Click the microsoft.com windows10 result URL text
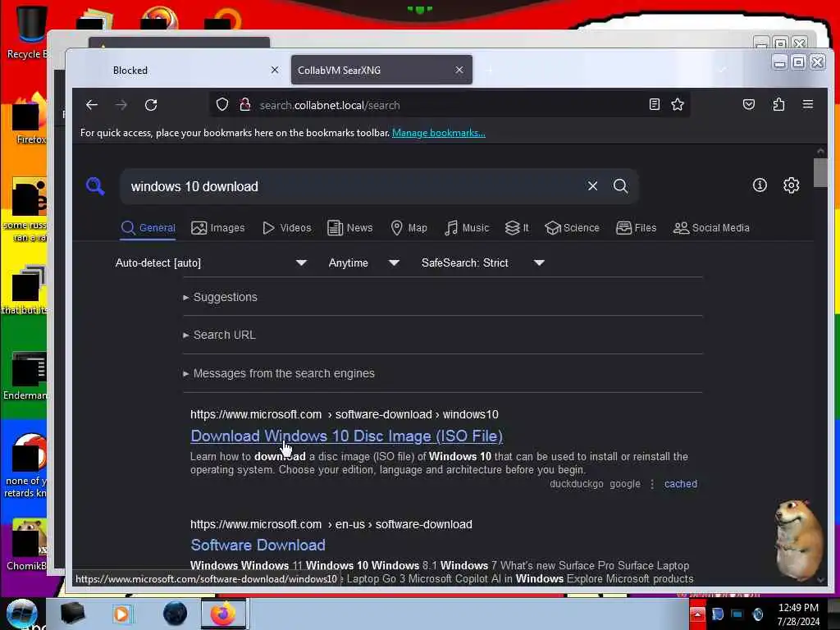 pyautogui.click(x=345, y=414)
